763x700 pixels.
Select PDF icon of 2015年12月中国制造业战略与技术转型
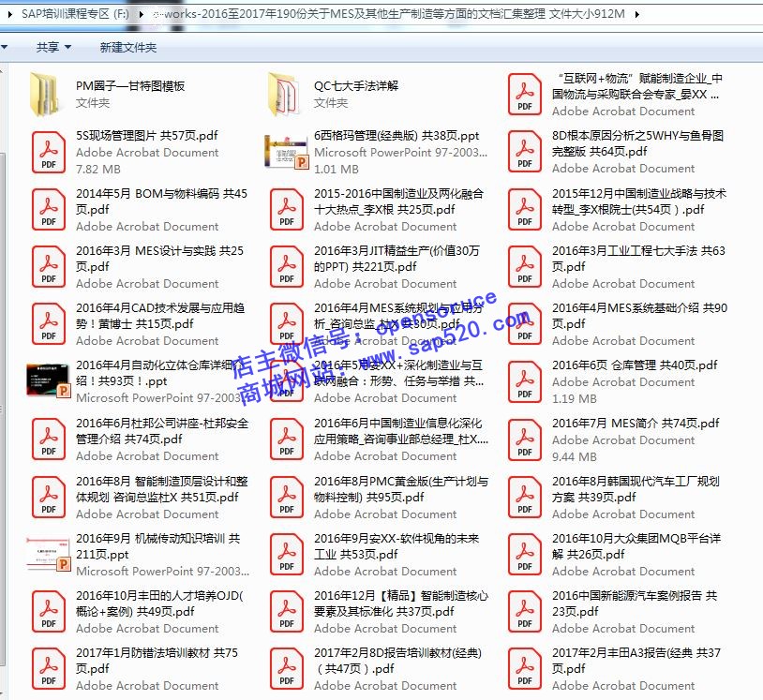[525, 209]
